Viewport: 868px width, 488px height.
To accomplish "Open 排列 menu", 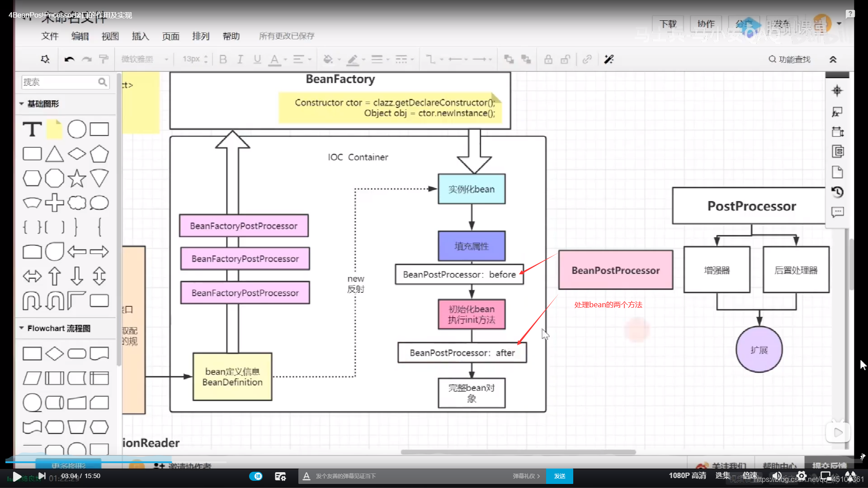I will pyautogui.click(x=201, y=36).
